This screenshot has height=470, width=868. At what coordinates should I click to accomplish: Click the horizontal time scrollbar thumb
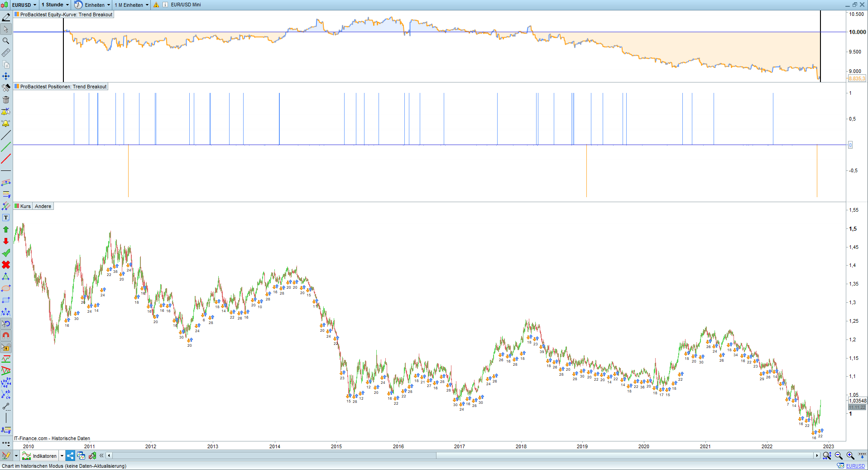coord(625,455)
